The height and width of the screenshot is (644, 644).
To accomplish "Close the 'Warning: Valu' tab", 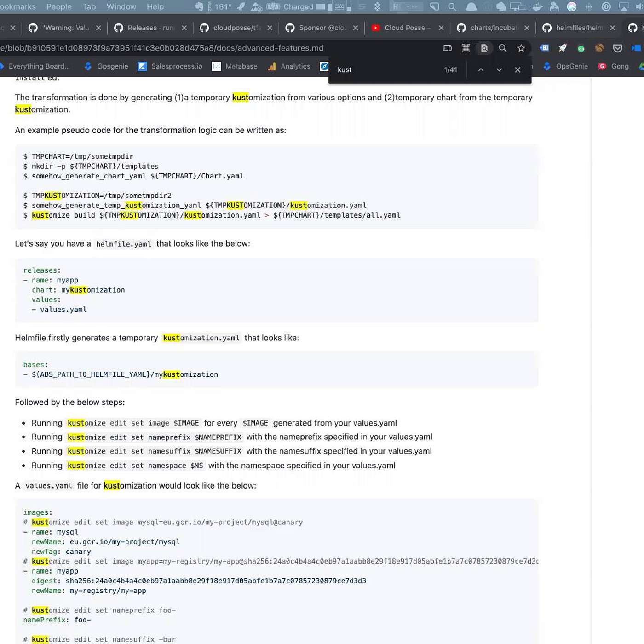I will click(x=98, y=28).
